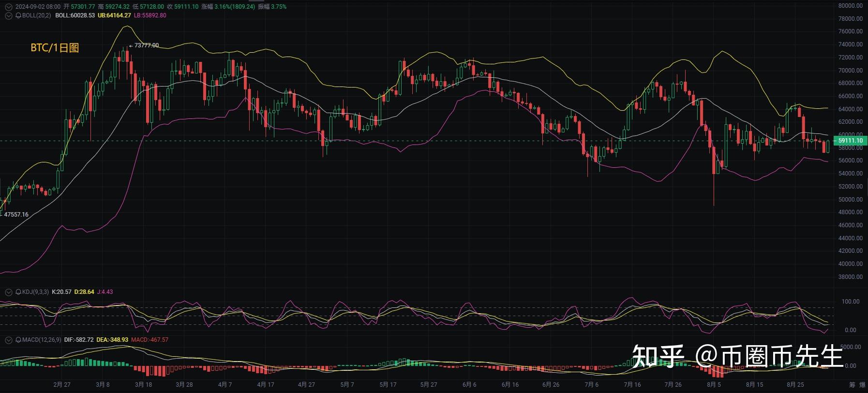Click the DEA:-348.93 value
868x393 pixels.
coord(112,340)
